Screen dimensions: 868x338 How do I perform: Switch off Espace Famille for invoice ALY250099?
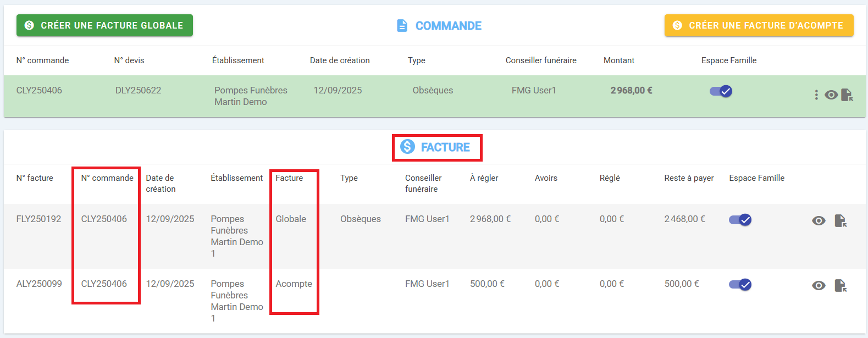point(740,285)
